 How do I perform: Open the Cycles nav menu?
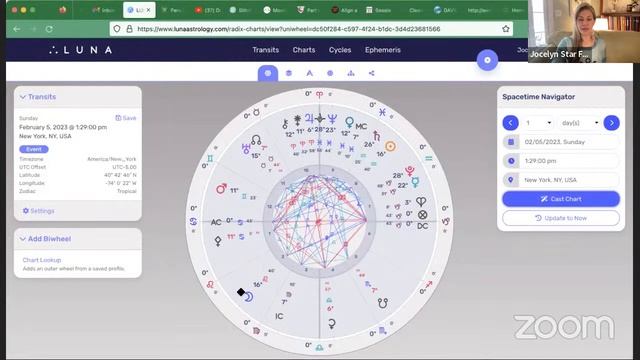tap(340, 50)
